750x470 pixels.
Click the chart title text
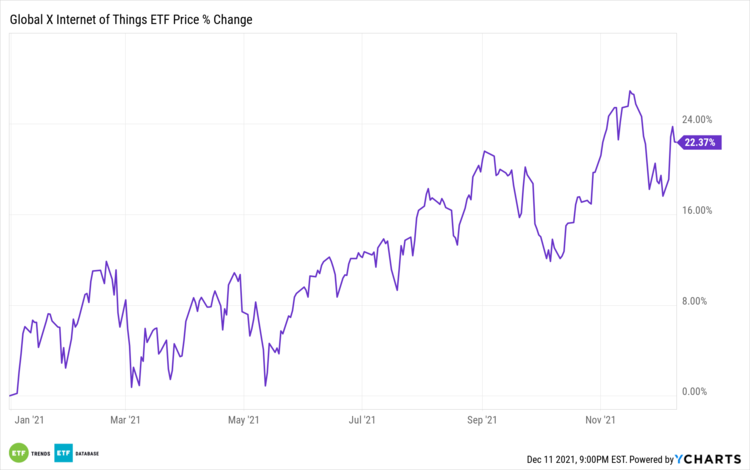click(132, 19)
